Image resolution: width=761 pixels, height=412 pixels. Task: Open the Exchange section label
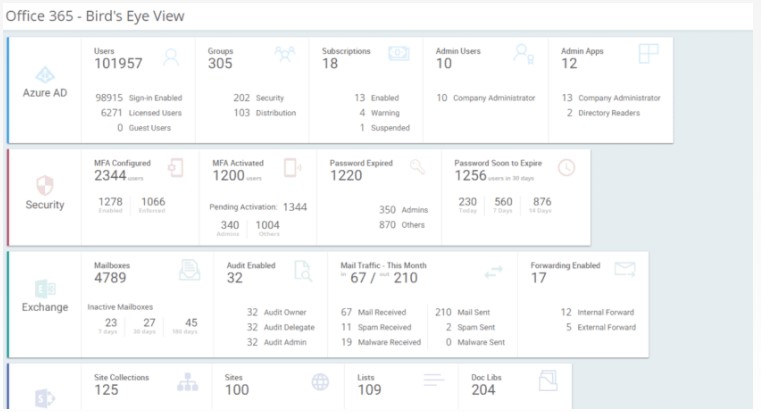(45, 307)
